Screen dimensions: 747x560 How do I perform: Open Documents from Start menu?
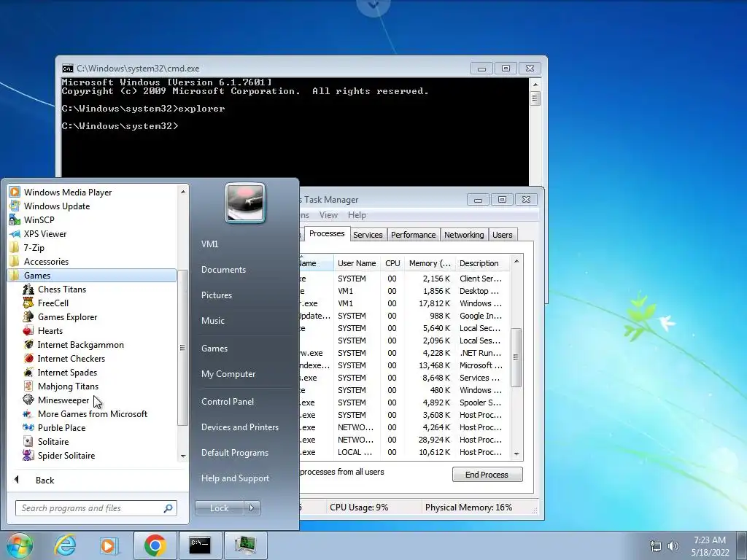[x=223, y=270]
